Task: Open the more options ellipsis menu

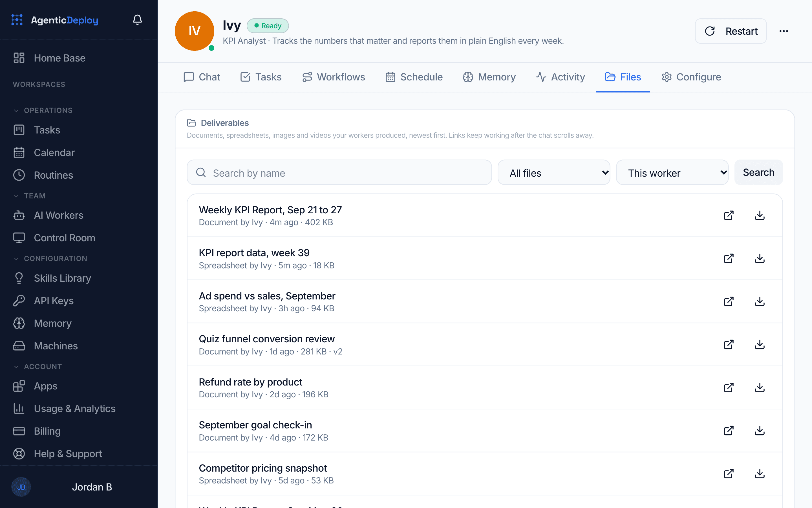Action: (784, 31)
